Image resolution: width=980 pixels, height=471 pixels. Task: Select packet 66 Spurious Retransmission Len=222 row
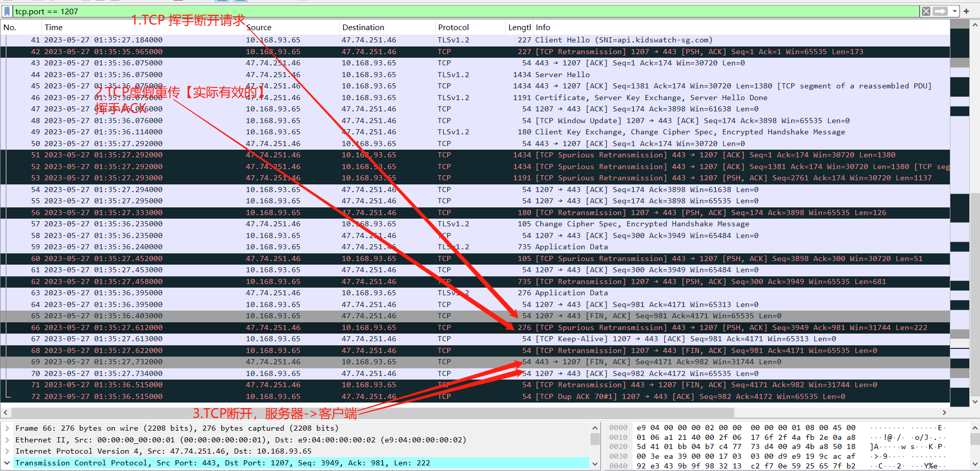(x=475, y=327)
